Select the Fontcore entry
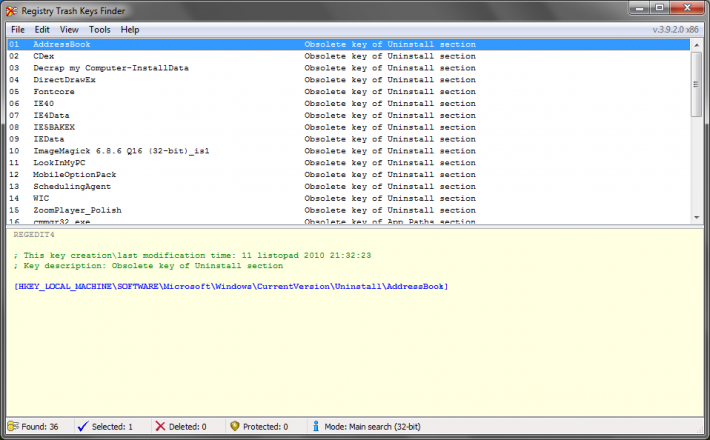This screenshot has height=440, width=710. coord(349,91)
